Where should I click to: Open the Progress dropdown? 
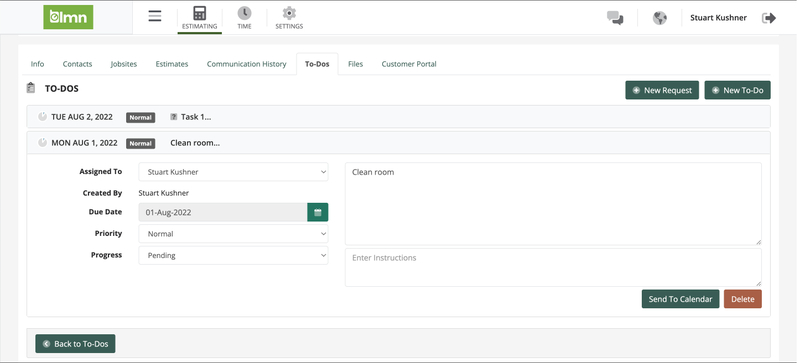pos(233,255)
